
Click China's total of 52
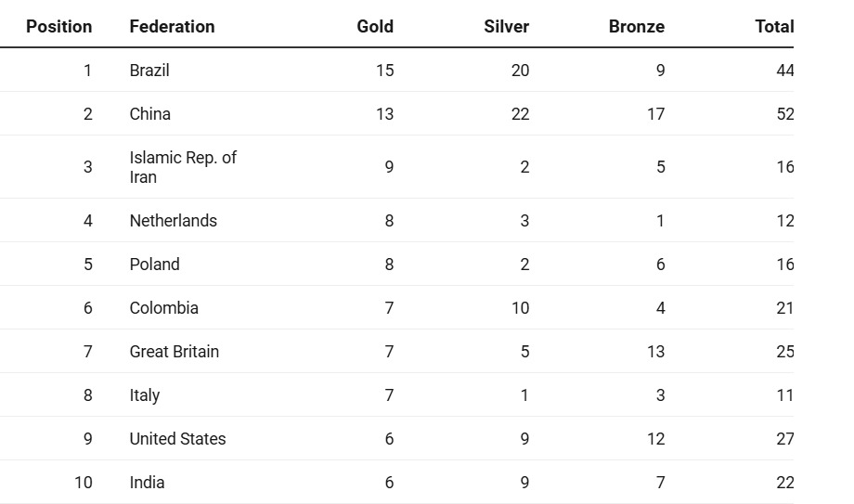point(785,114)
